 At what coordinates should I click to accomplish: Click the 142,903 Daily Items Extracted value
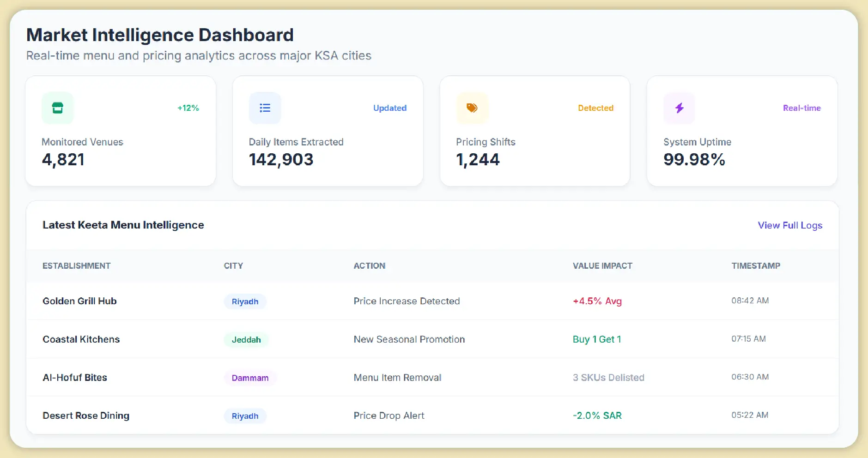pyautogui.click(x=281, y=160)
